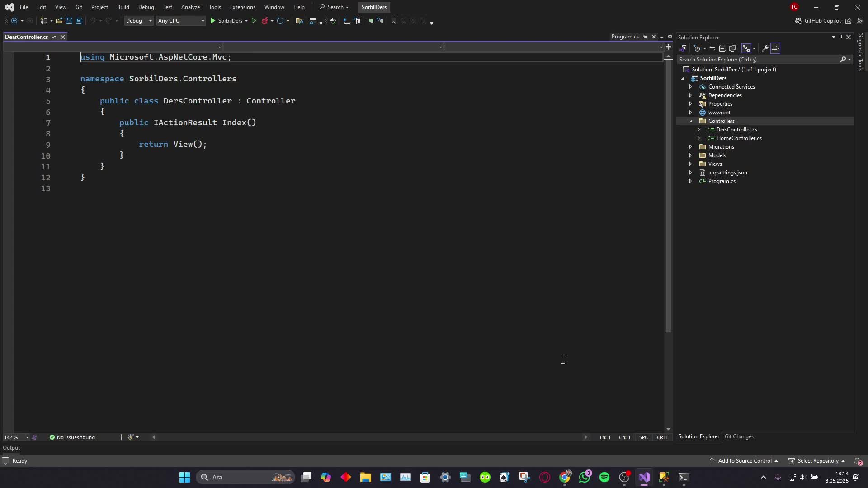This screenshot has width=868, height=488.
Task: Toggle a bookmark on current line
Action: [x=394, y=21]
